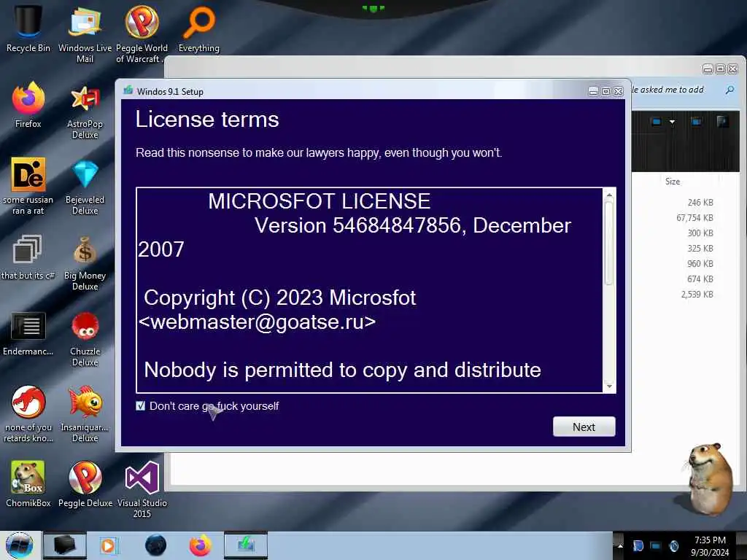Select the Firefox desktop shortcut
The width and height of the screenshot is (747, 560).
click(x=28, y=105)
